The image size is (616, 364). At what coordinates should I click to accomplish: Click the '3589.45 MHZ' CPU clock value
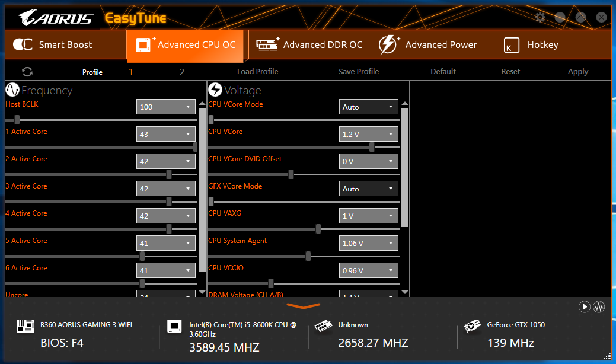point(224,347)
